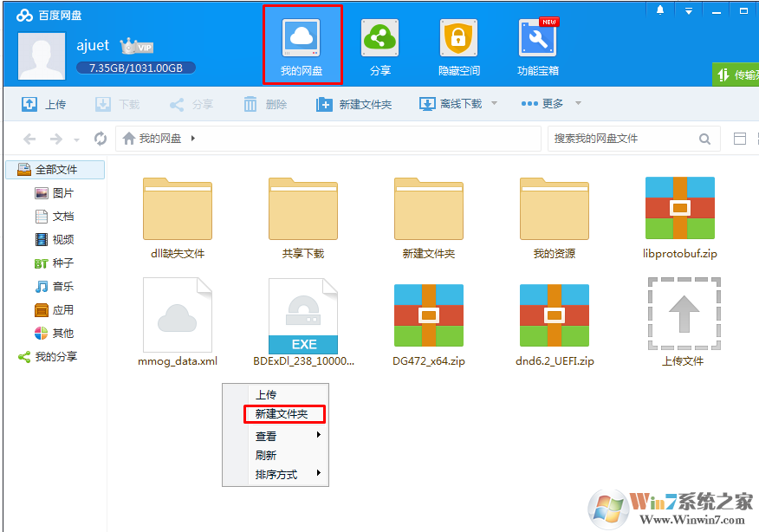759x532 pixels.
Task: Select 其他 category in the sidebar
Action: pyautogui.click(x=55, y=333)
